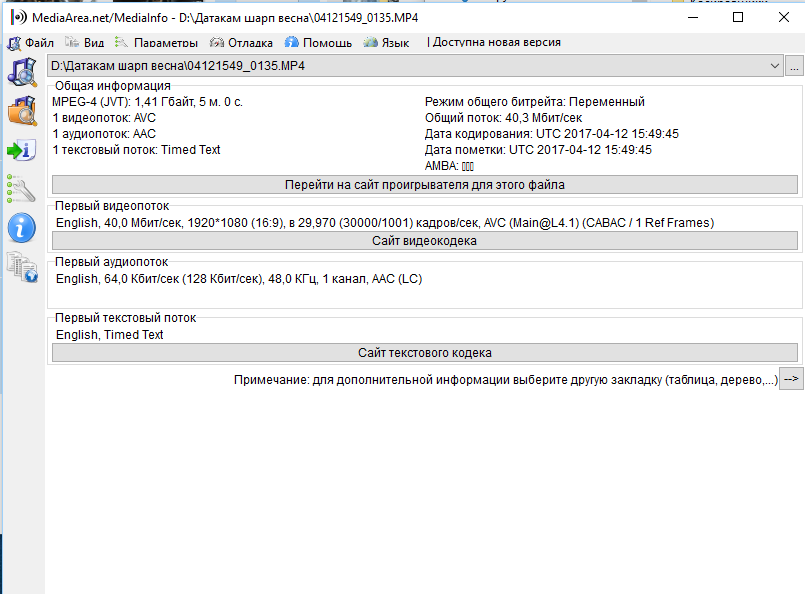Click the Export sidebar icon with green arrow
The width and height of the screenshot is (805, 594).
click(22, 150)
